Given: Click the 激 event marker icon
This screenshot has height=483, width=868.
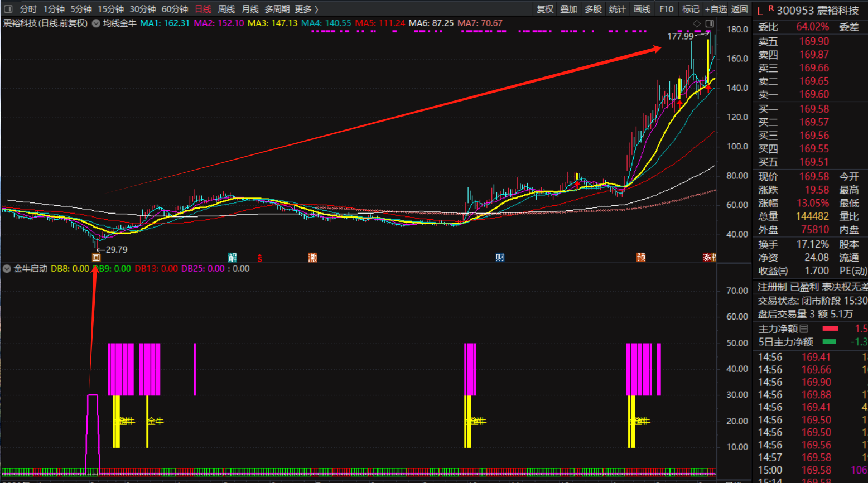Looking at the screenshot, I should point(312,257).
